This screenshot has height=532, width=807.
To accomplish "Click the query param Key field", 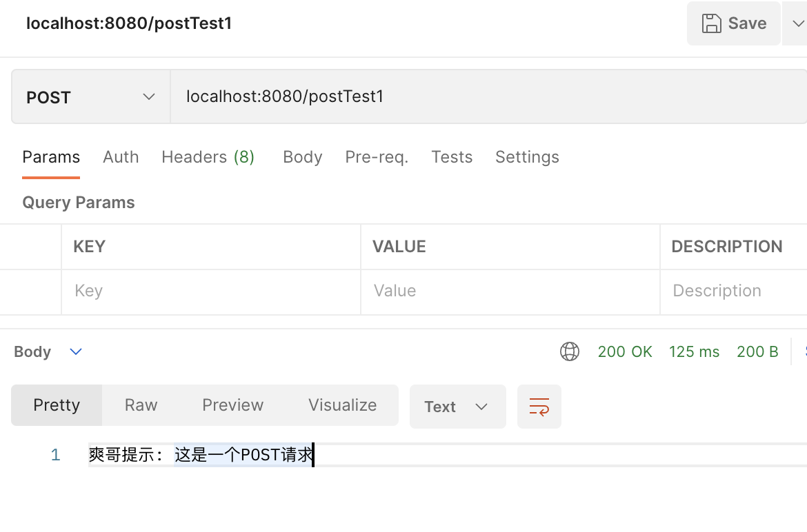I will 210,291.
